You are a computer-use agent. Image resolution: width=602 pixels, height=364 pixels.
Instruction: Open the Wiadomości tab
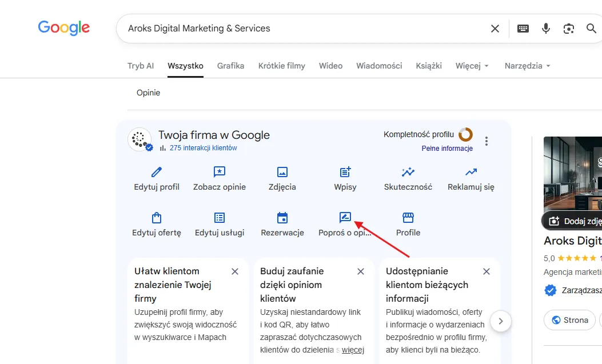pyautogui.click(x=379, y=66)
